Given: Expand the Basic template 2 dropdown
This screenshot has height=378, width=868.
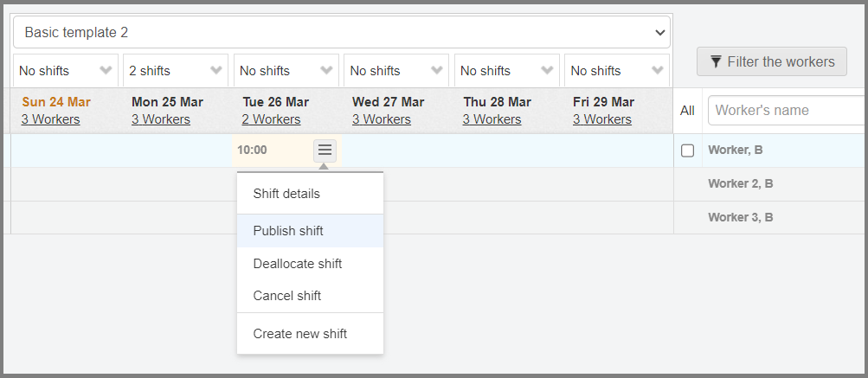Looking at the screenshot, I should (342, 33).
